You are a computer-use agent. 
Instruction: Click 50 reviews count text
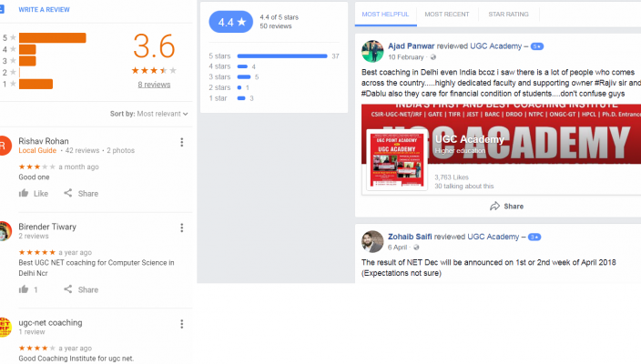click(276, 26)
